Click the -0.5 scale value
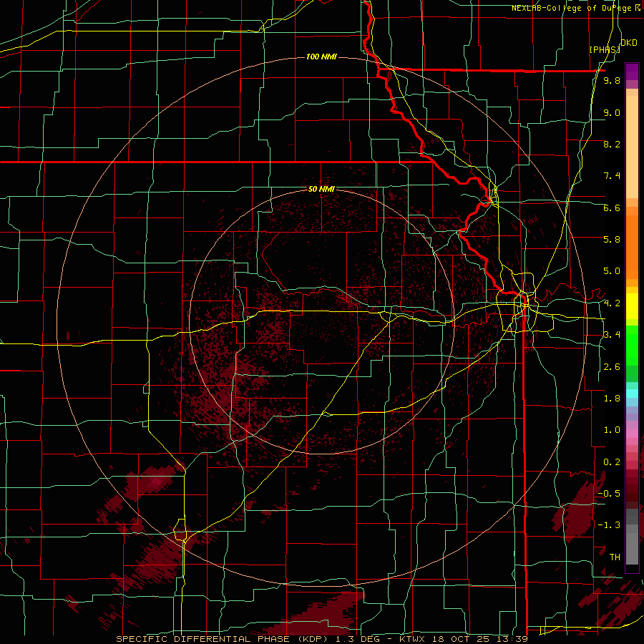 (x=609, y=494)
